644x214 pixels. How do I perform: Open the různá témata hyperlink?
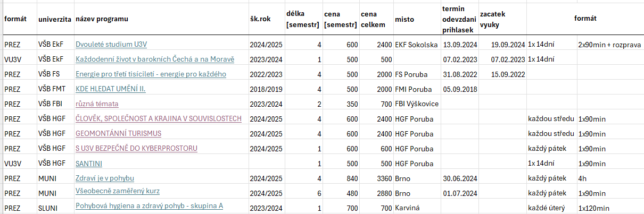pyautogui.click(x=97, y=104)
